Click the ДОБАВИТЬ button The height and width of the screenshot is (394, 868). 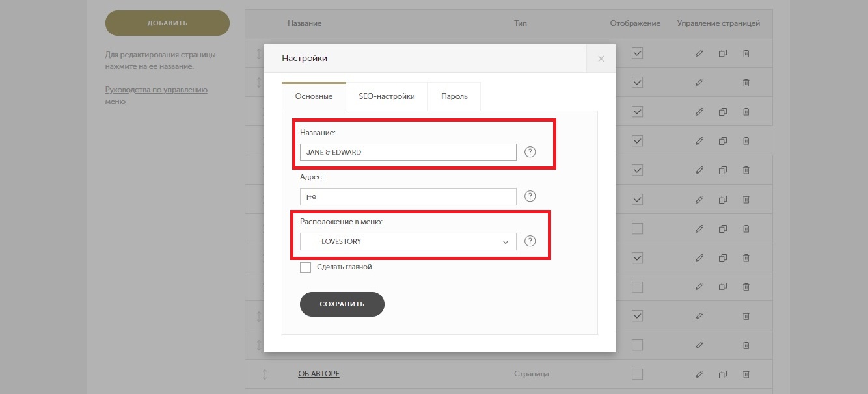click(167, 23)
